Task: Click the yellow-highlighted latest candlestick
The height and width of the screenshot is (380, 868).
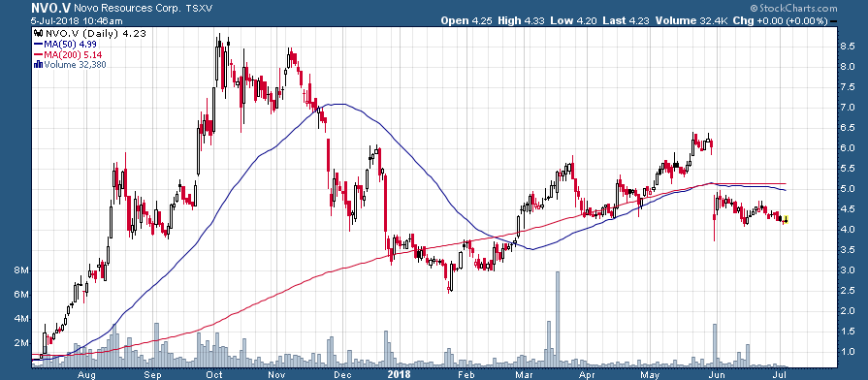Action: pos(786,220)
